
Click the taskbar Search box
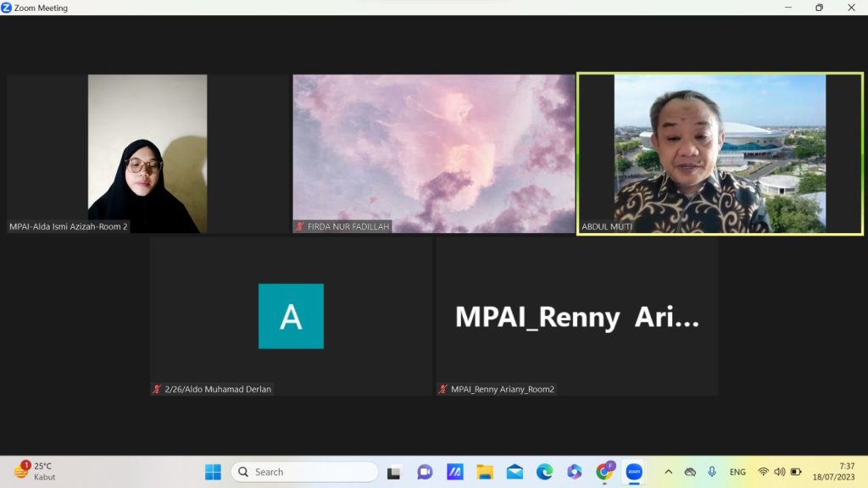[x=303, y=472]
